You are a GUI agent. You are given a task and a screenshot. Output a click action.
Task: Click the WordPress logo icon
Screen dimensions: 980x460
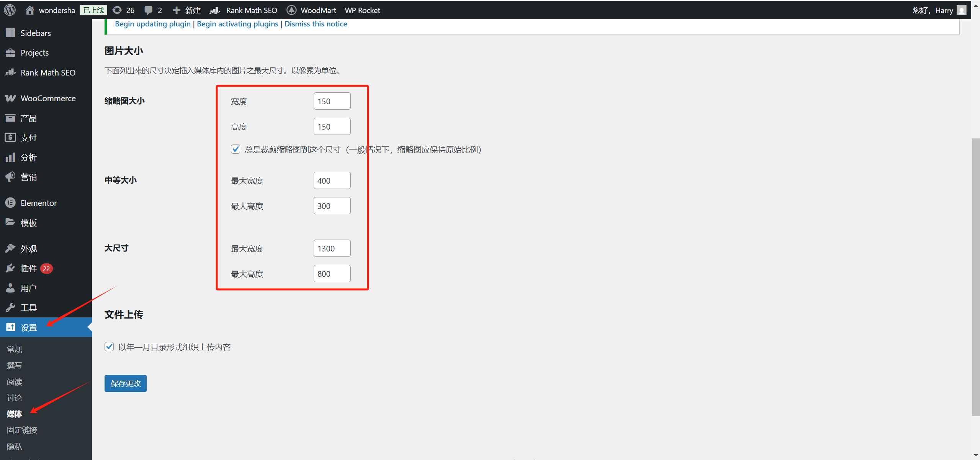(10, 10)
